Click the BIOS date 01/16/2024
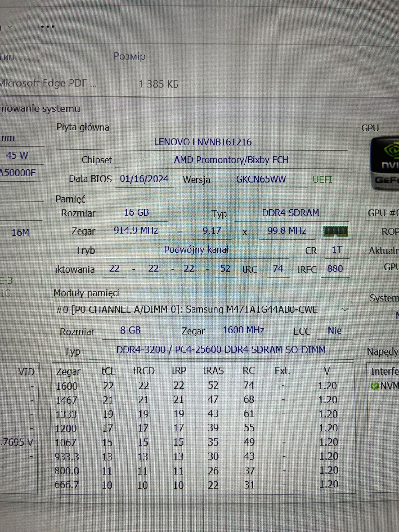This screenshot has height=532, width=399. pyautogui.click(x=144, y=179)
